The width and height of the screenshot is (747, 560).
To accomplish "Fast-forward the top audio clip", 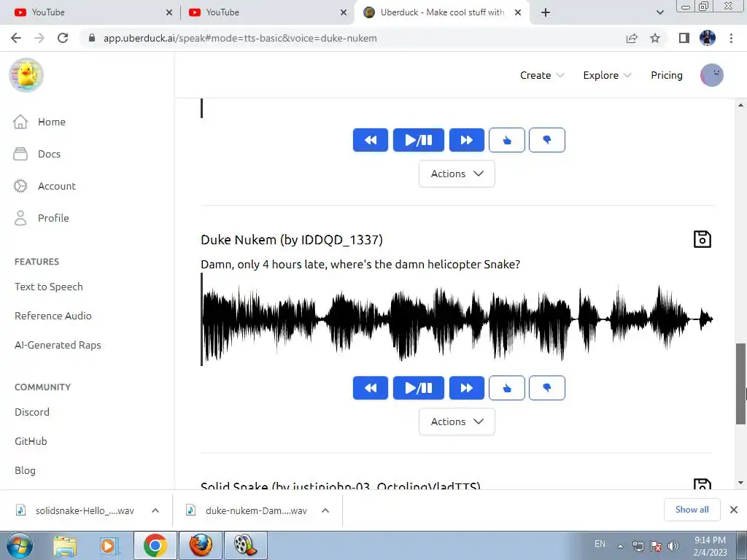I will click(466, 140).
